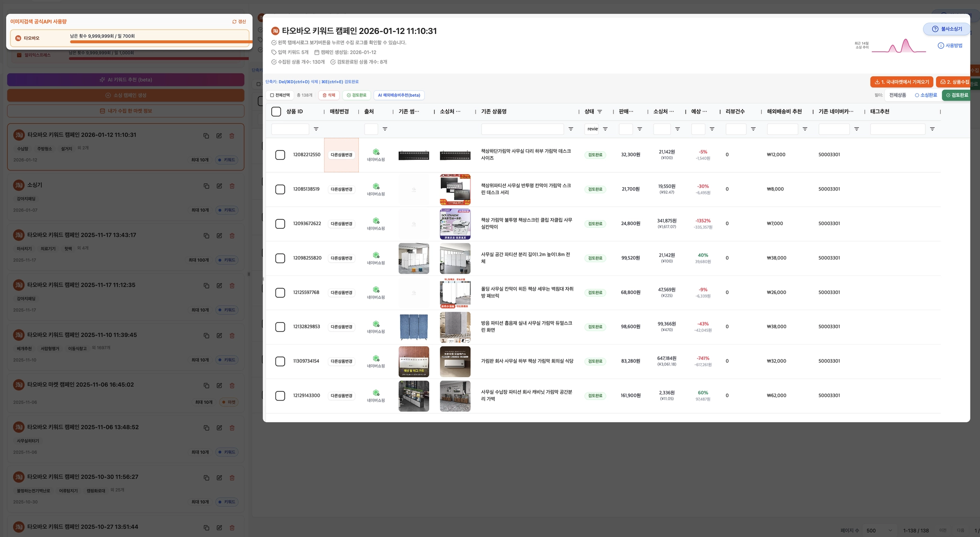Check the box for product 12082212550
The image size is (980, 537).
280,155
